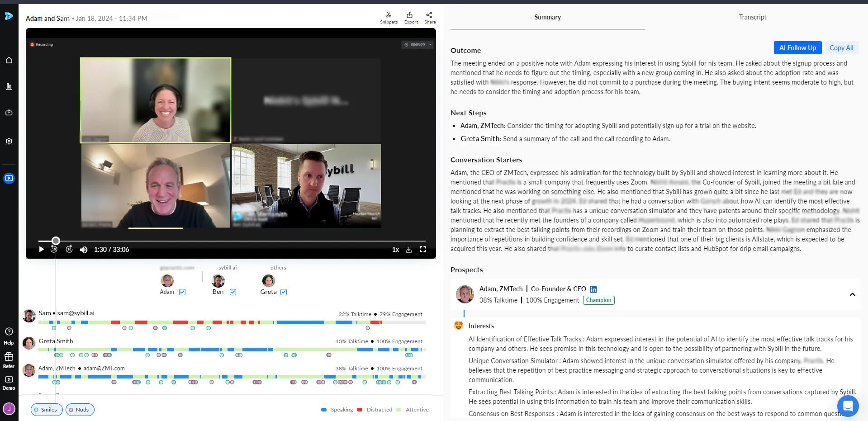The image size is (868, 421).
Task: Click the 1:30 / 33:06 time display
Action: pyautogui.click(x=111, y=250)
